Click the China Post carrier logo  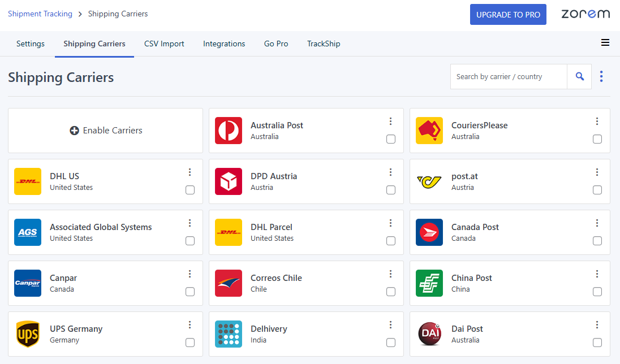pyautogui.click(x=429, y=283)
